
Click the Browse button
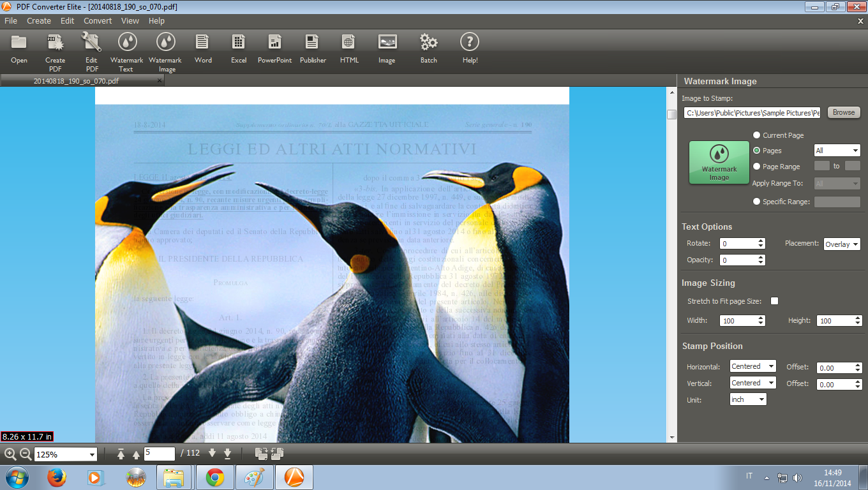(x=844, y=112)
